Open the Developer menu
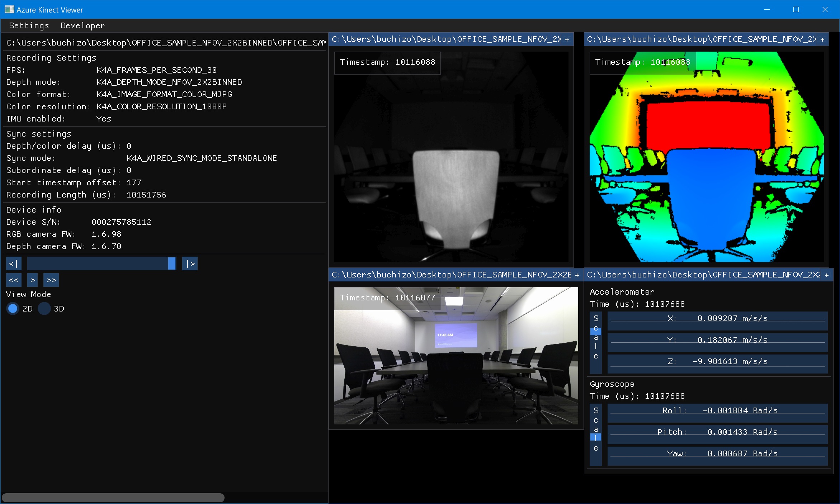840x504 pixels. 82,25
